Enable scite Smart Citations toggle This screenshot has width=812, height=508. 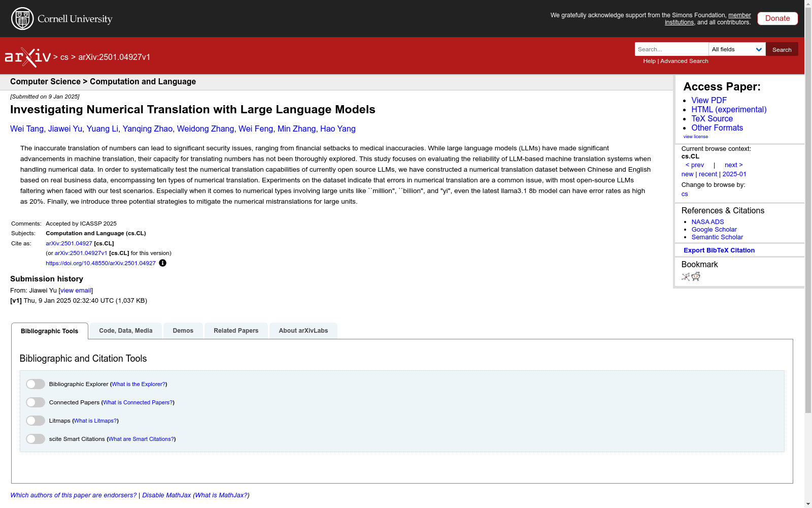tap(36, 439)
